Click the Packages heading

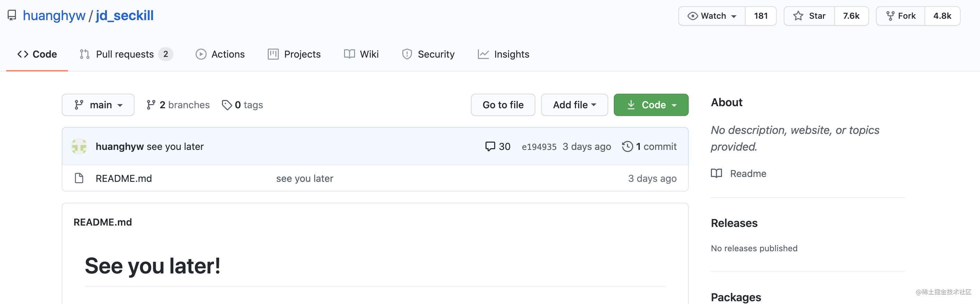coord(736,297)
